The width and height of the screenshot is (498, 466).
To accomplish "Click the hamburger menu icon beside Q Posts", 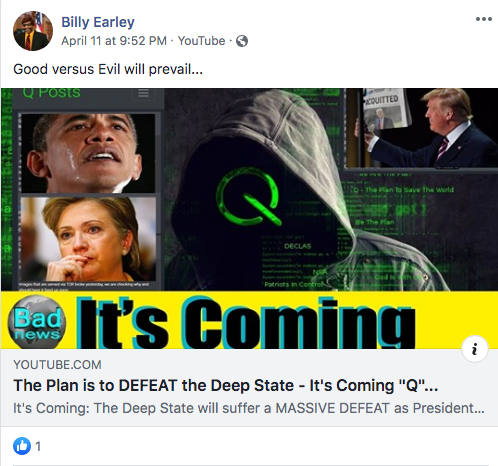I will pos(143,93).
